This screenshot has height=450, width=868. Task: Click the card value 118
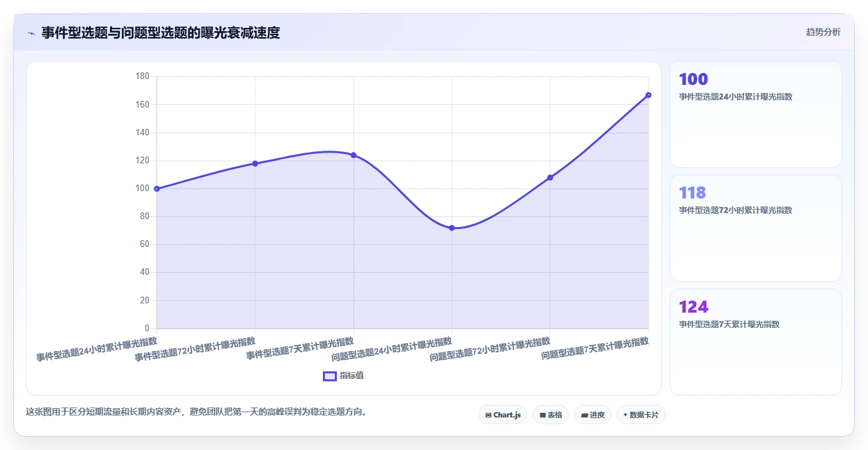coord(692,192)
